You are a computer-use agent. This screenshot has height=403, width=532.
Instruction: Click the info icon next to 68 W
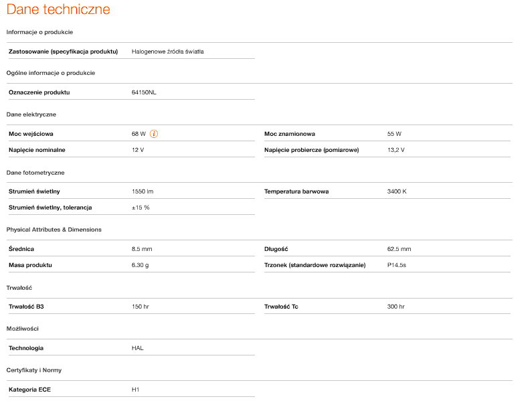[x=154, y=134]
